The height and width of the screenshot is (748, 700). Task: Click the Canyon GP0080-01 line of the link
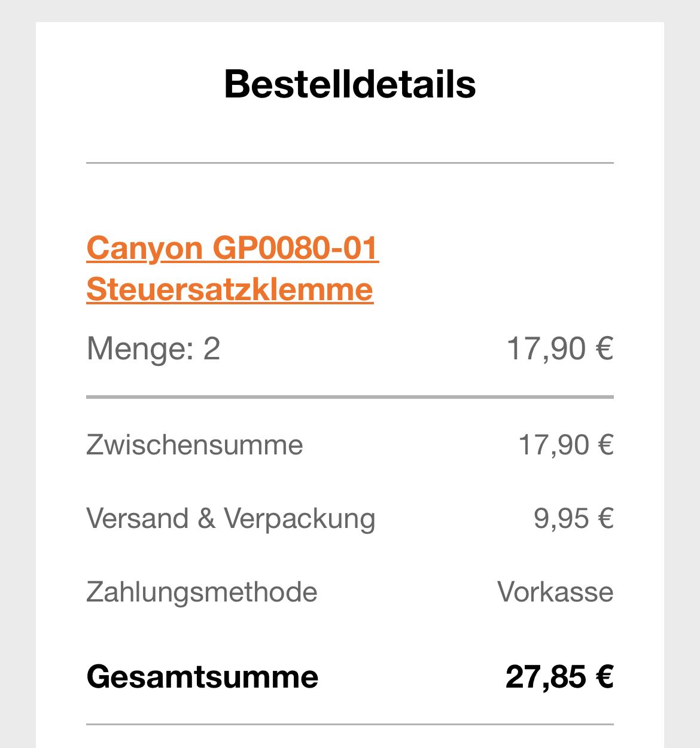tap(232, 248)
